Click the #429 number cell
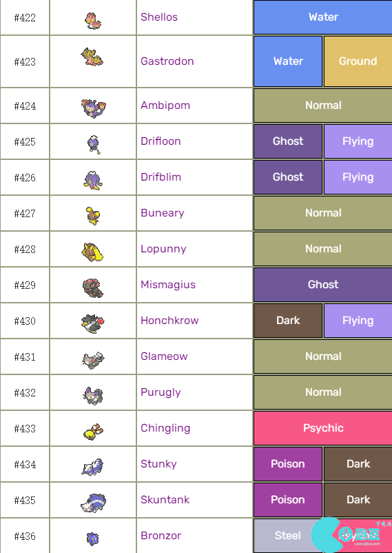 click(25, 285)
